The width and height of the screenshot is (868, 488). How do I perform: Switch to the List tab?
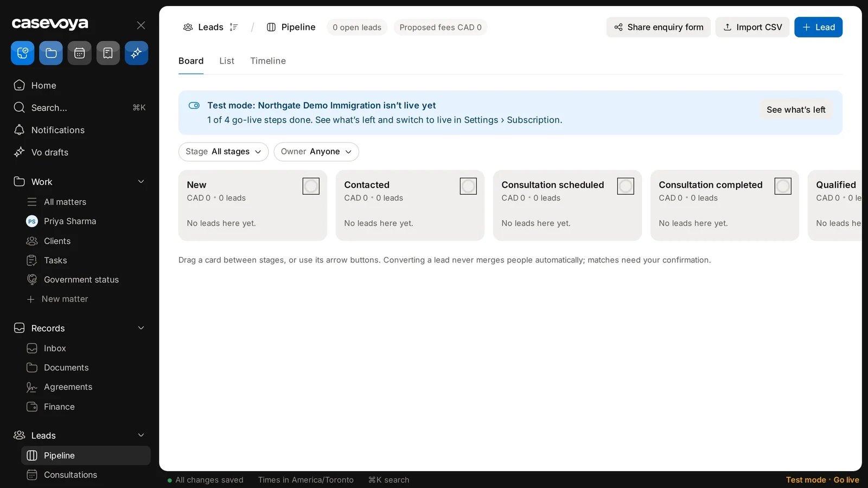tap(227, 61)
